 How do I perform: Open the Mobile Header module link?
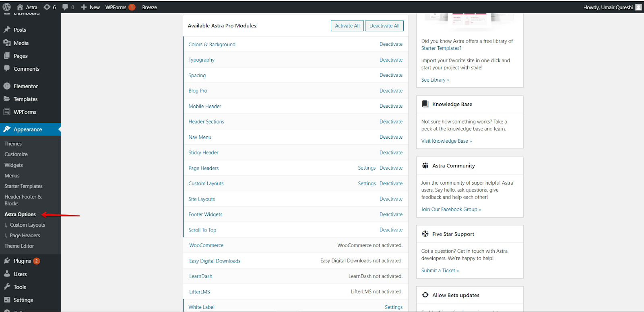coord(205,106)
